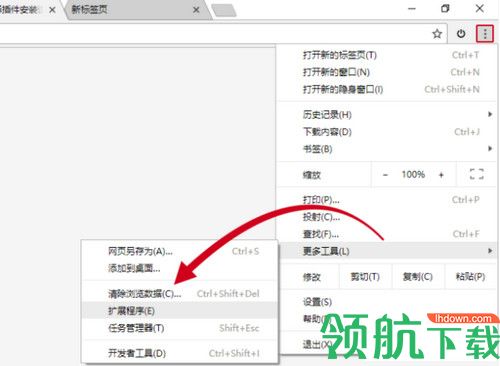Click the three-dot Chrome menu button

point(485,33)
